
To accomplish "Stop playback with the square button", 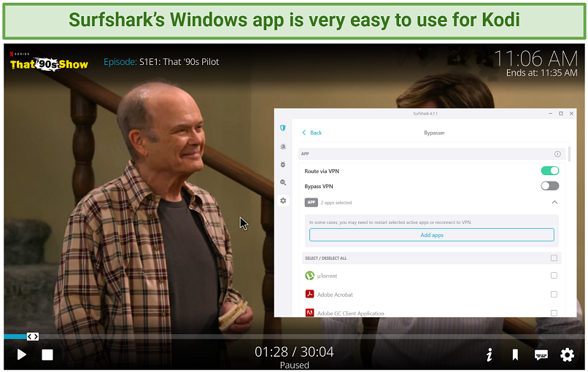I will [x=47, y=354].
